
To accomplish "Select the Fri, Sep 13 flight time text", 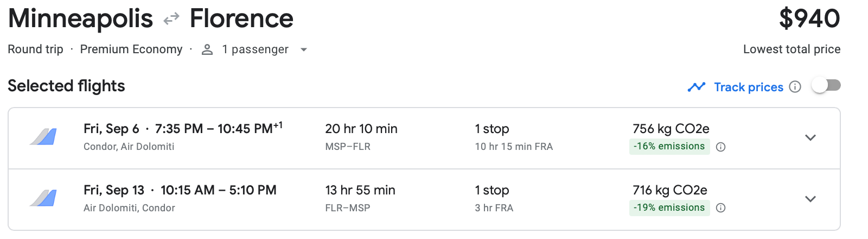I will (x=180, y=190).
